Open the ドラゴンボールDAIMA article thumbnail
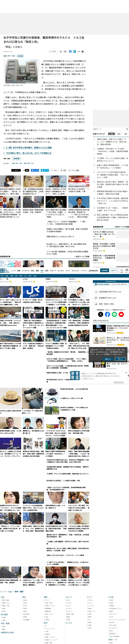The height and width of the screenshot is (644, 129). (x=56, y=423)
